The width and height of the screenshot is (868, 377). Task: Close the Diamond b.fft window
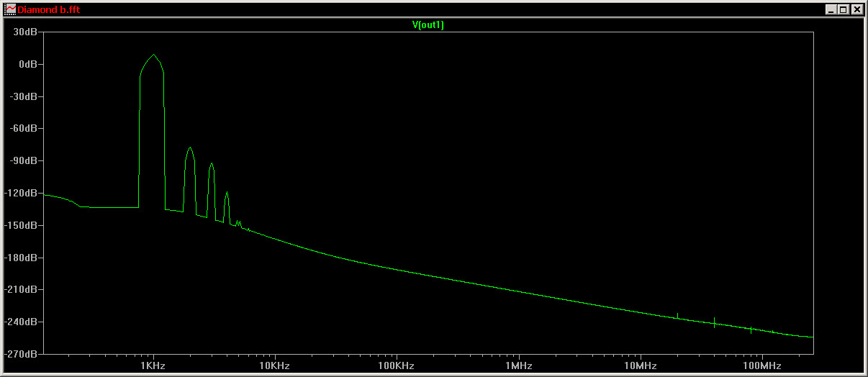point(856,9)
